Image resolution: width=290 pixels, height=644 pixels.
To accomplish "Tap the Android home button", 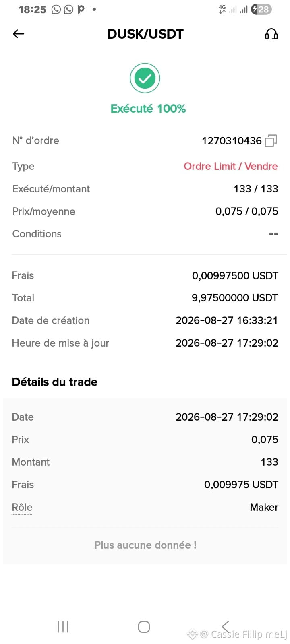I will coord(144,627).
